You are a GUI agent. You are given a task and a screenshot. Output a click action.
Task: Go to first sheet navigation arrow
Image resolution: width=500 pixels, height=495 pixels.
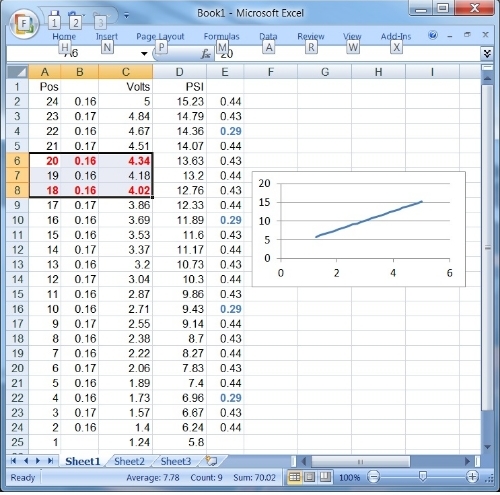point(13,461)
